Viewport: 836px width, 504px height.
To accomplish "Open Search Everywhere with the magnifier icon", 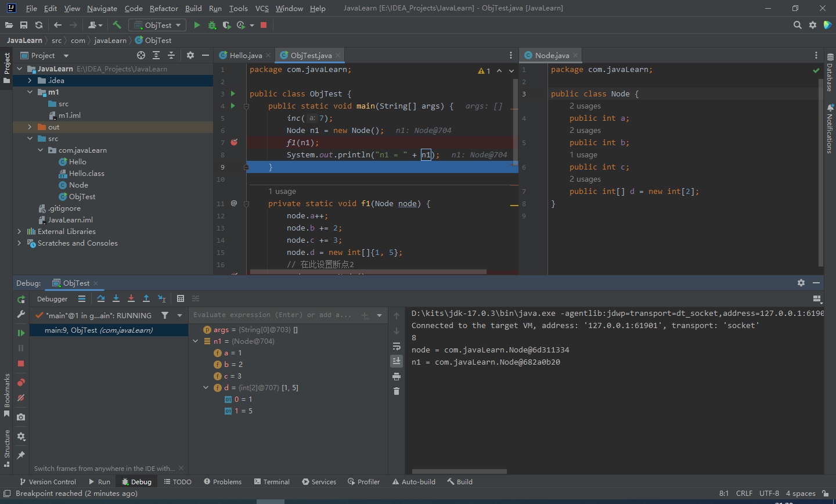I will pos(798,25).
